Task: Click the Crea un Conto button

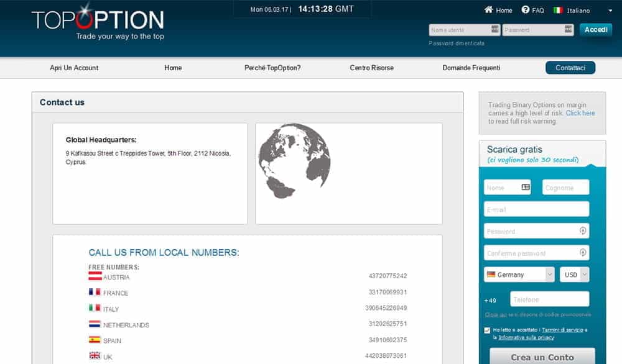Action: (542, 357)
